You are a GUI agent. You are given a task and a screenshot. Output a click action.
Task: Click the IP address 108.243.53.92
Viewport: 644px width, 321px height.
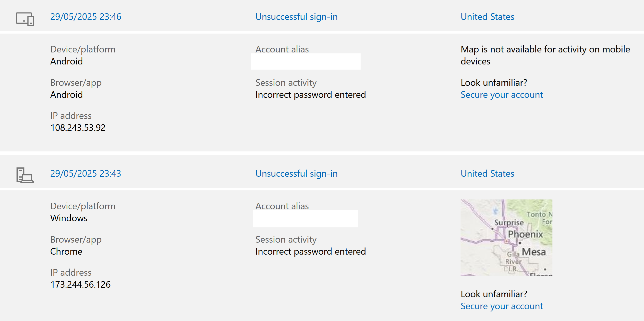tap(78, 128)
